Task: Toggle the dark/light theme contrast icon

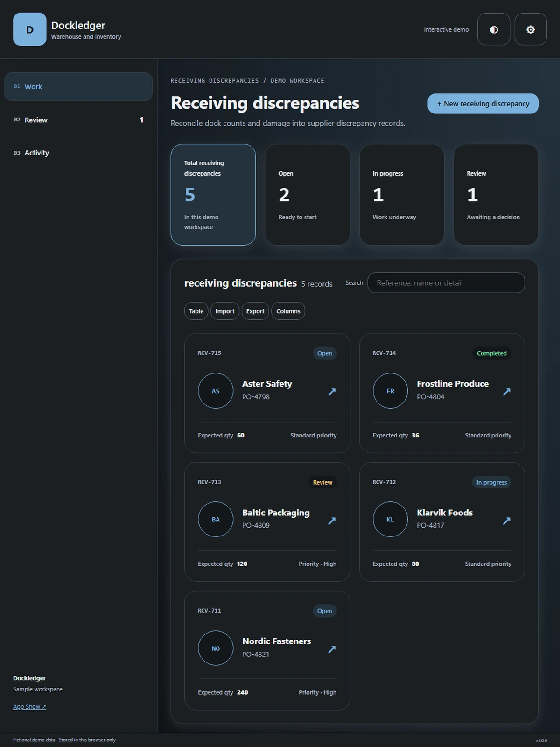Action: tap(494, 29)
